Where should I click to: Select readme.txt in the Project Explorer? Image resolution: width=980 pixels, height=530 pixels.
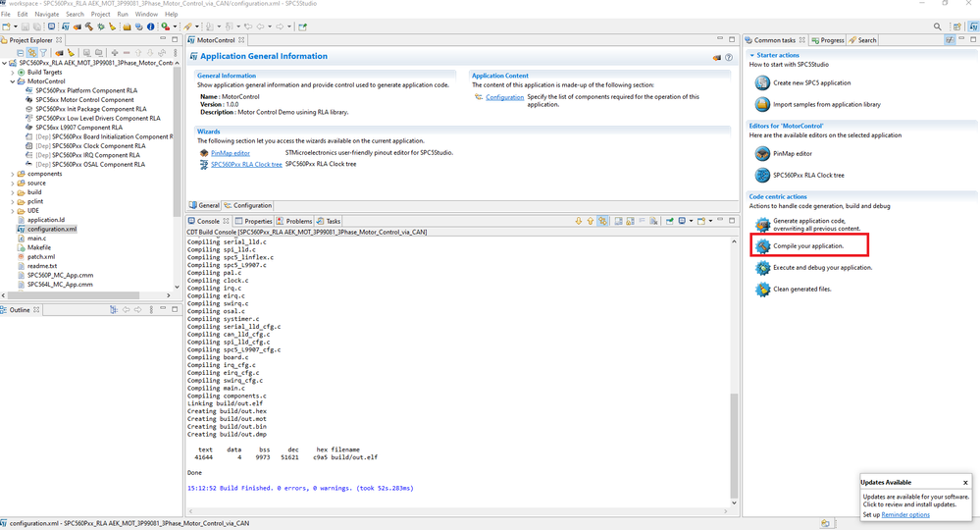pos(42,266)
